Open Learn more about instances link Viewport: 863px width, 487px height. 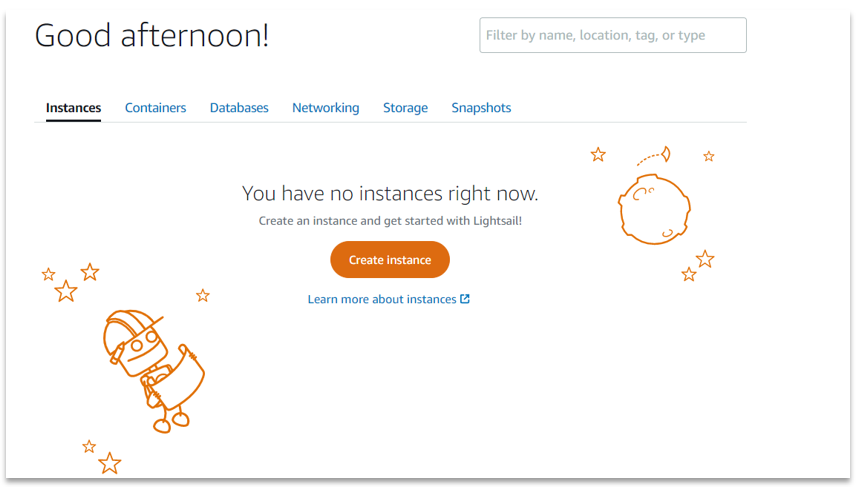(382, 299)
